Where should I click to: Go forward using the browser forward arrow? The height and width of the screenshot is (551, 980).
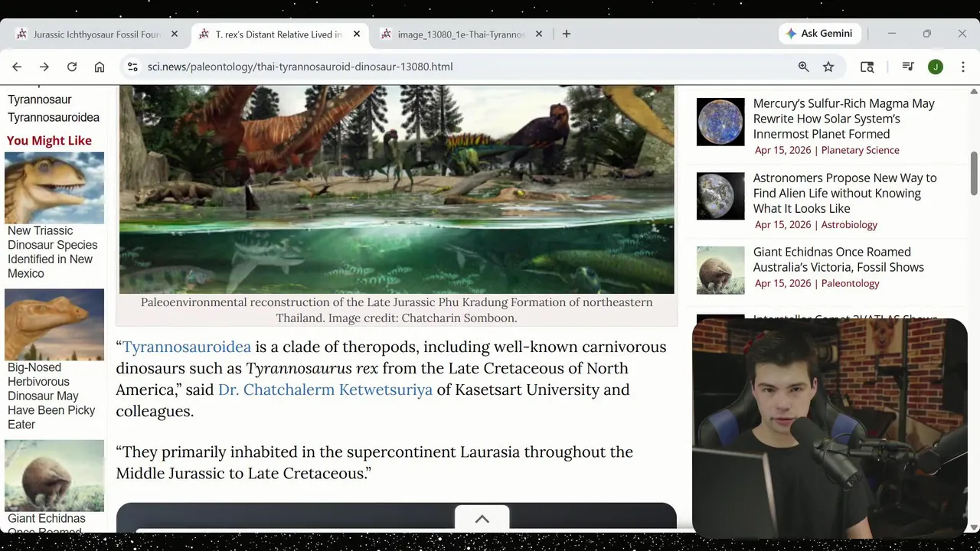[x=44, y=67]
